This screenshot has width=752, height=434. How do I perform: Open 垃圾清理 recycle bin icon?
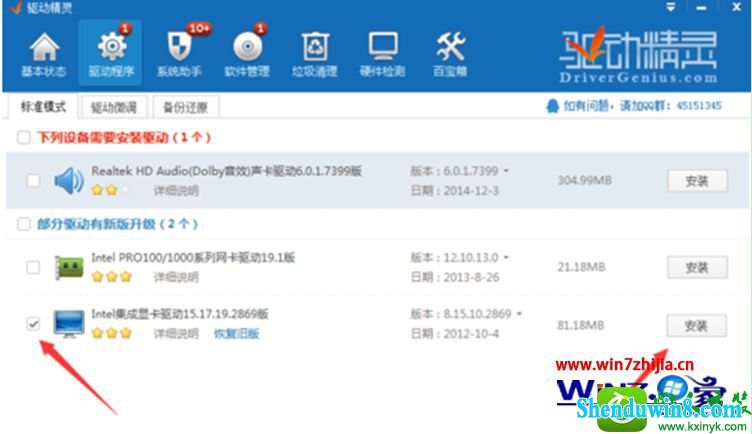(x=315, y=47)
